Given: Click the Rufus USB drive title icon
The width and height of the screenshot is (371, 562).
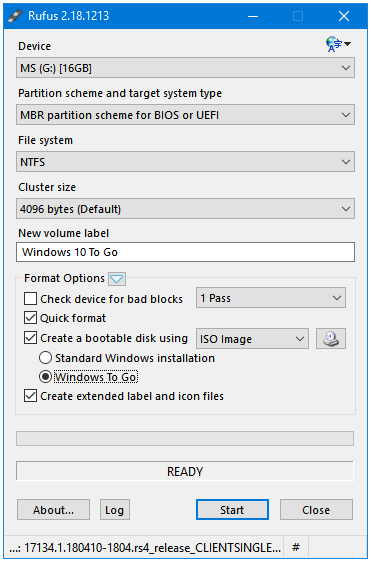Looking at the screenshot, I should pos(15,16).
